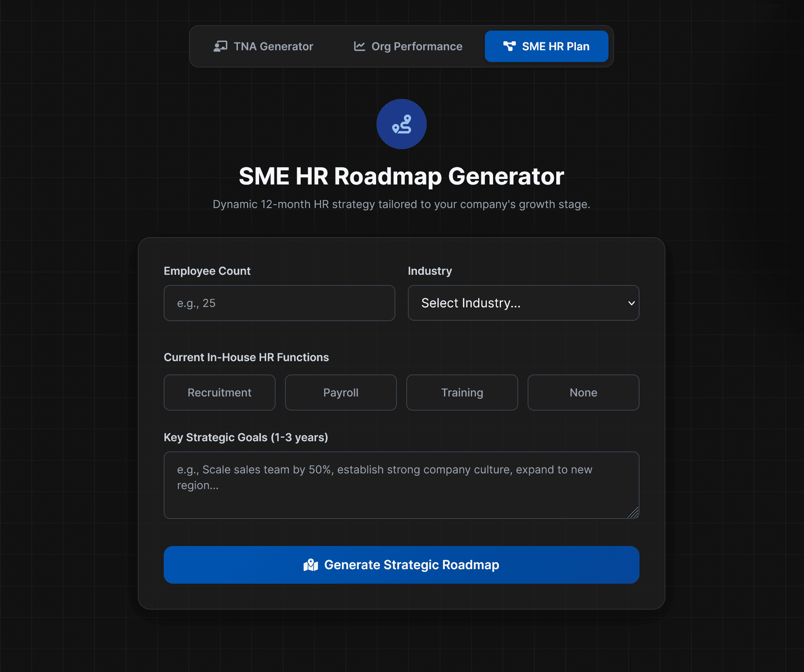
Task: Click the blue roadmap route icon circle
Action: point(401,124)
